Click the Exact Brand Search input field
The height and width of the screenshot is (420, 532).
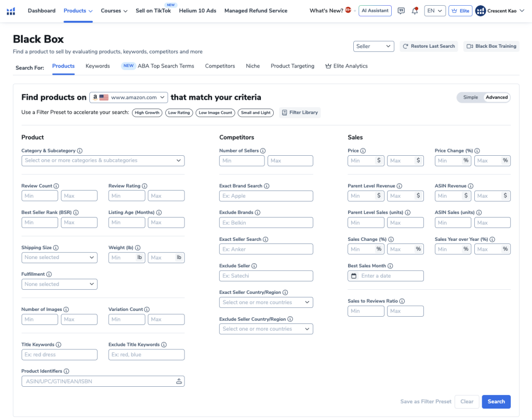coord(266,196)
